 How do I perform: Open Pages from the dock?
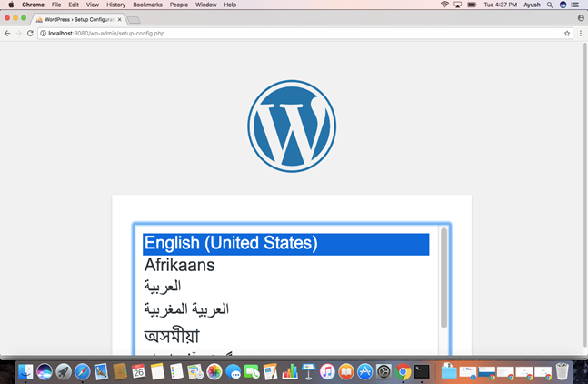[x=271, y=372]
